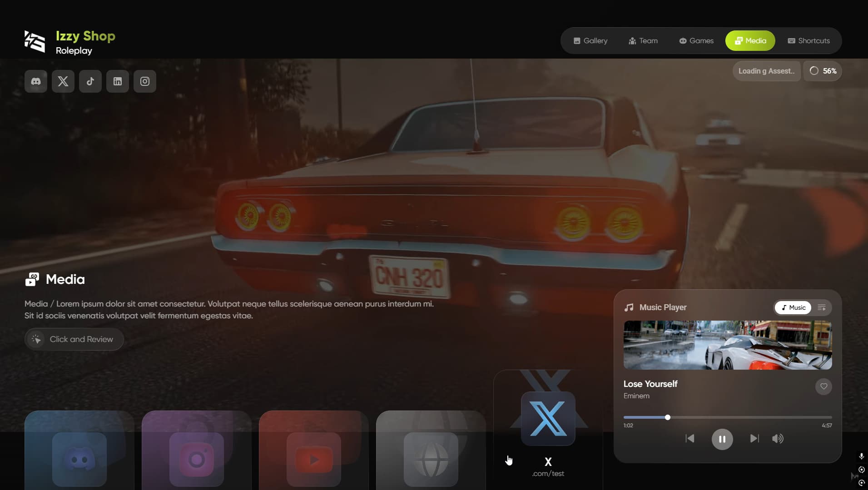The image size is (868, 490).
Task: Open the Team section
Action: pyautogui.click(x=643, y=40)
